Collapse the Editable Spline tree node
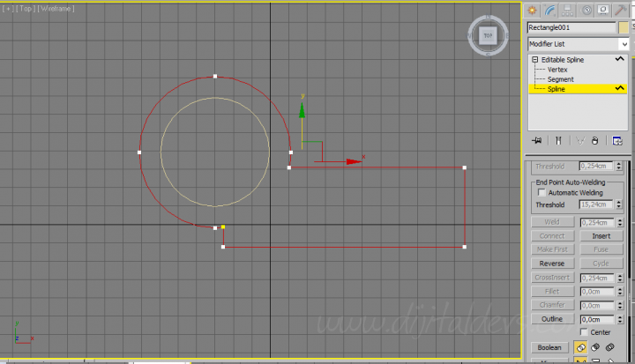 point(535,60)
